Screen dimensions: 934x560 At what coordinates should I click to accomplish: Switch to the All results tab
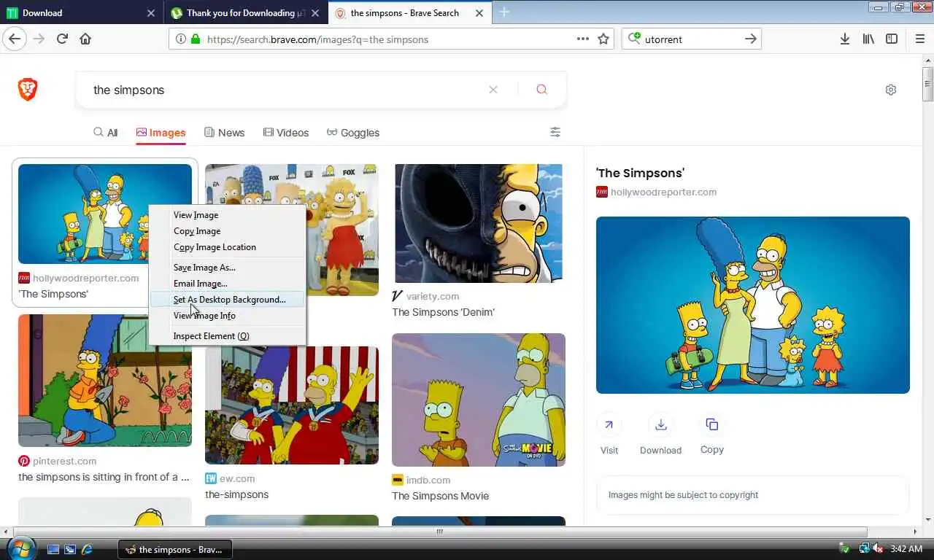[105, 133]
